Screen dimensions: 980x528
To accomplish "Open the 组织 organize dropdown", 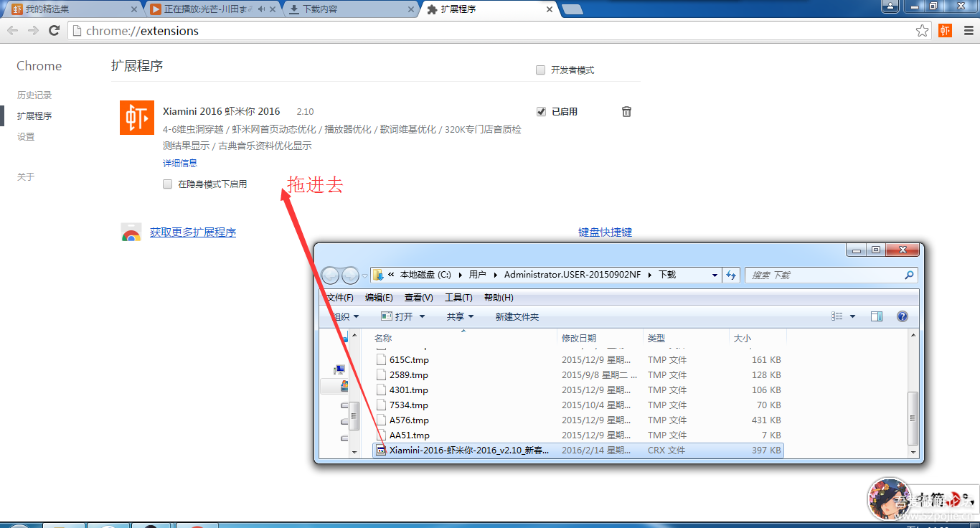I will [345, 316].
